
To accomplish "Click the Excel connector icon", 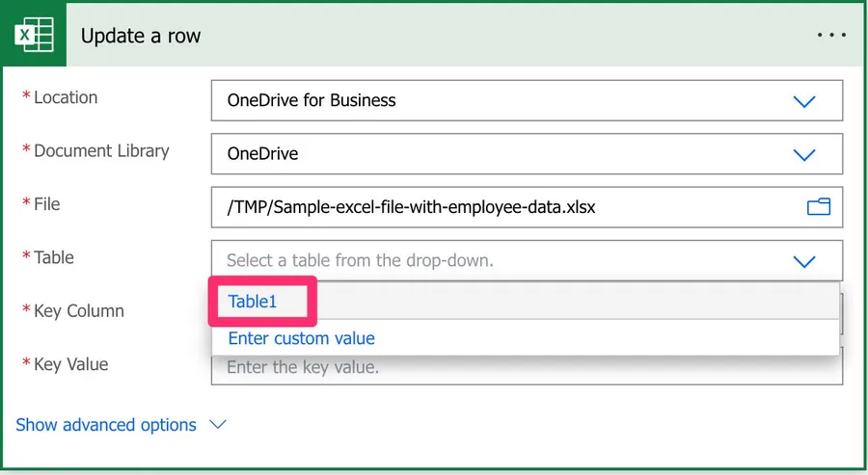I will [x=34, y=36].
